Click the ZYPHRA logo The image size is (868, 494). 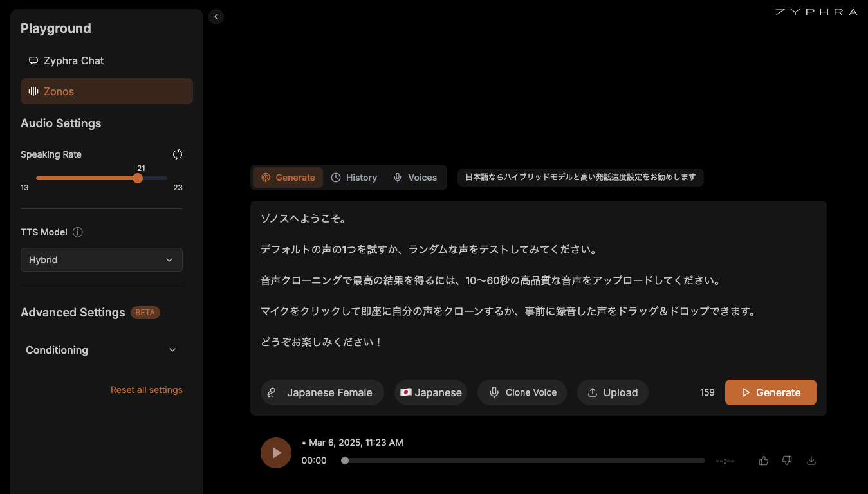click(816, 12)
